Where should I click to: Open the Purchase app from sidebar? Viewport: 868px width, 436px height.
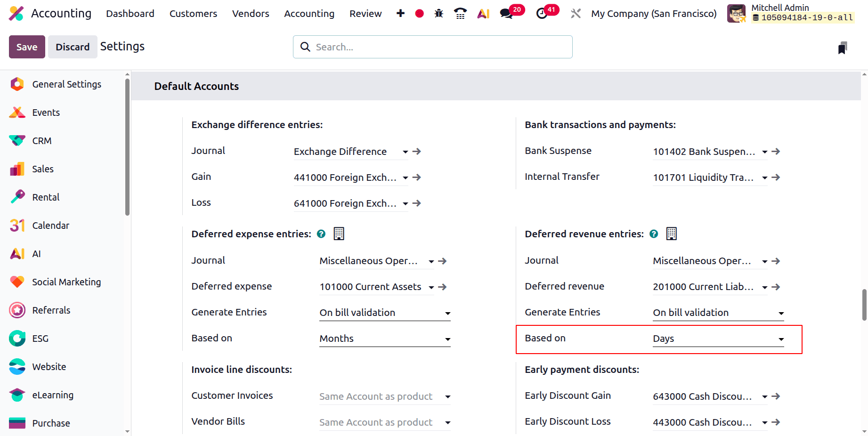coord(51,423)
